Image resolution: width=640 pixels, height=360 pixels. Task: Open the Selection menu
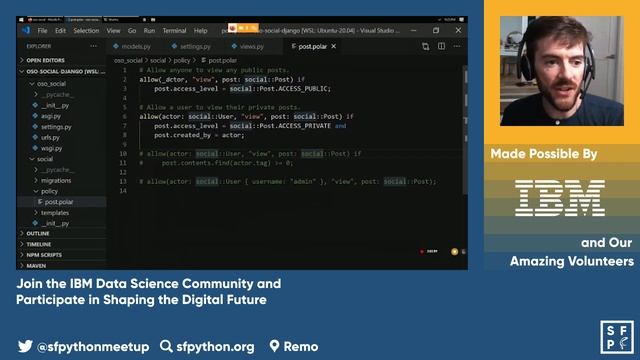(x=86, y=31)
